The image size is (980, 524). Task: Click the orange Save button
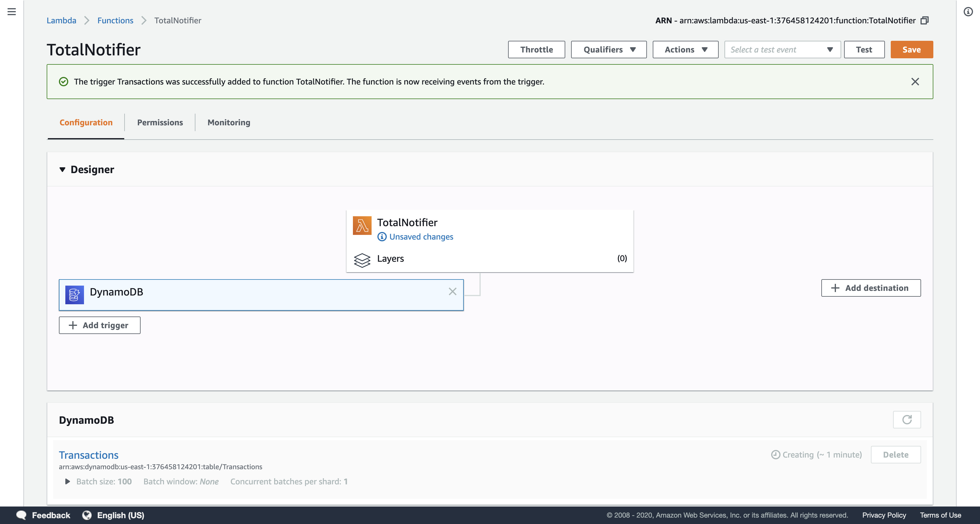pyautogui.click(x=911, y=50)
